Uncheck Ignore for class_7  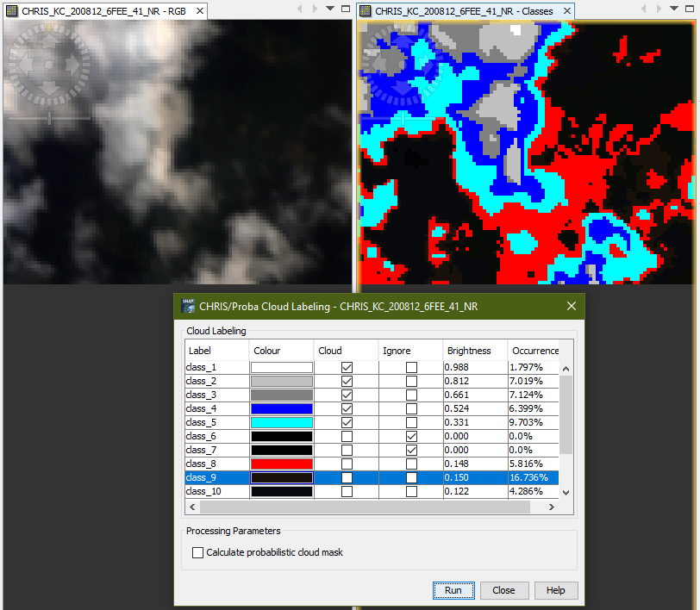[x=411, y=450]
